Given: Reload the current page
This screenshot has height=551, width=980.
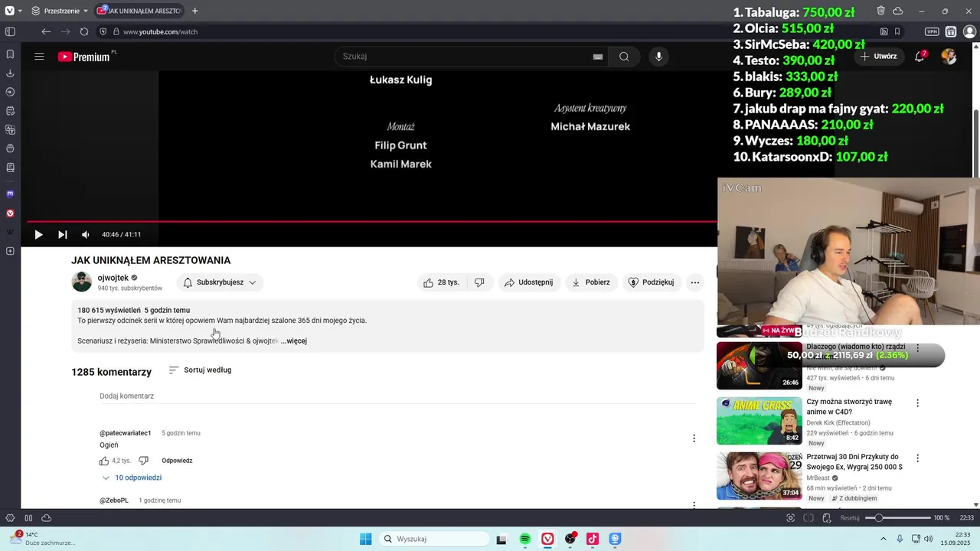Looking at the screenshot, I should click(x=84, y=31).
